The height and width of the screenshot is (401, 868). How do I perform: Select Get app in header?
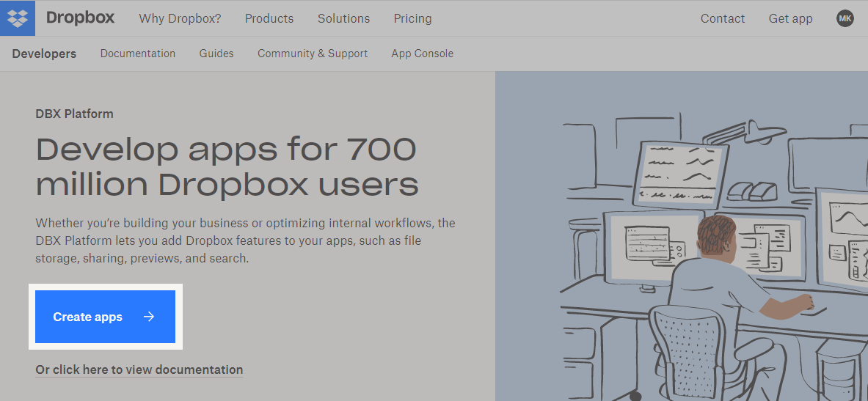[790, 18]
